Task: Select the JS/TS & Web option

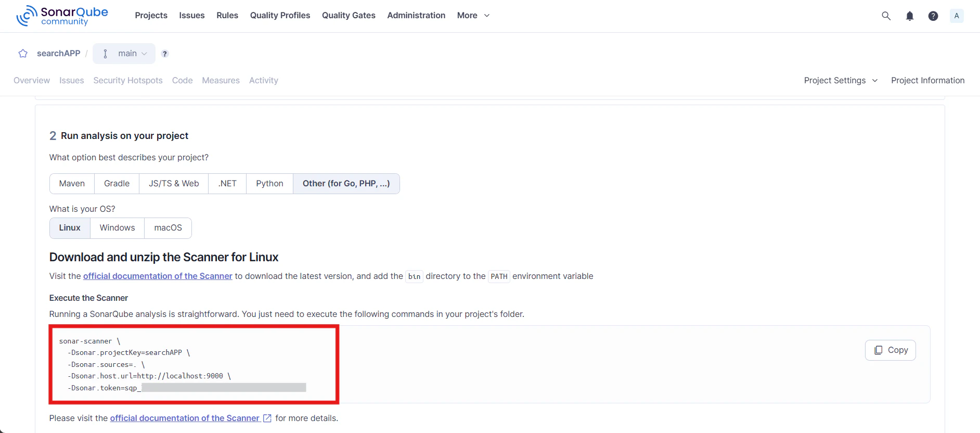Action: [174, 184]
